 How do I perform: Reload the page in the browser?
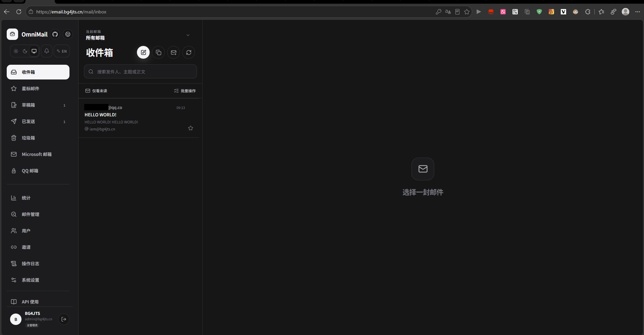pyautogui.click(x=19, y=12)
